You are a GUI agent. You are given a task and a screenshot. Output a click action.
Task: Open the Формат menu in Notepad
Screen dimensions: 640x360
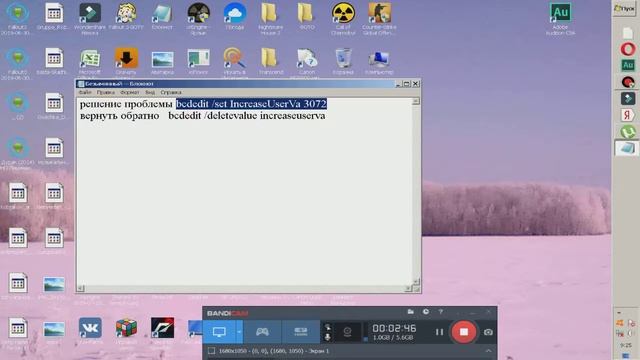130,92
